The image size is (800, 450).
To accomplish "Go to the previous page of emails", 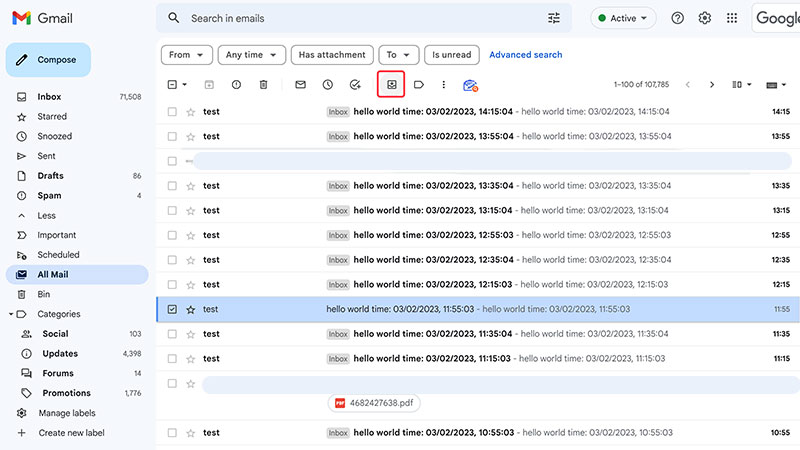I will pyautogui.click(x=688, y=85).
